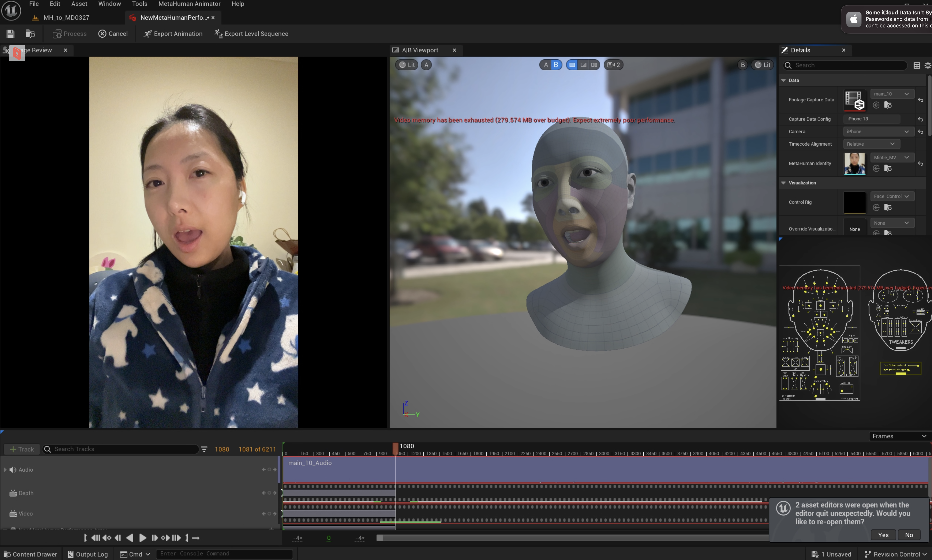Reset Footage Capture Data to default
Image resolution: width=932 pixels, height=560 pixels.
pos(920,100)
